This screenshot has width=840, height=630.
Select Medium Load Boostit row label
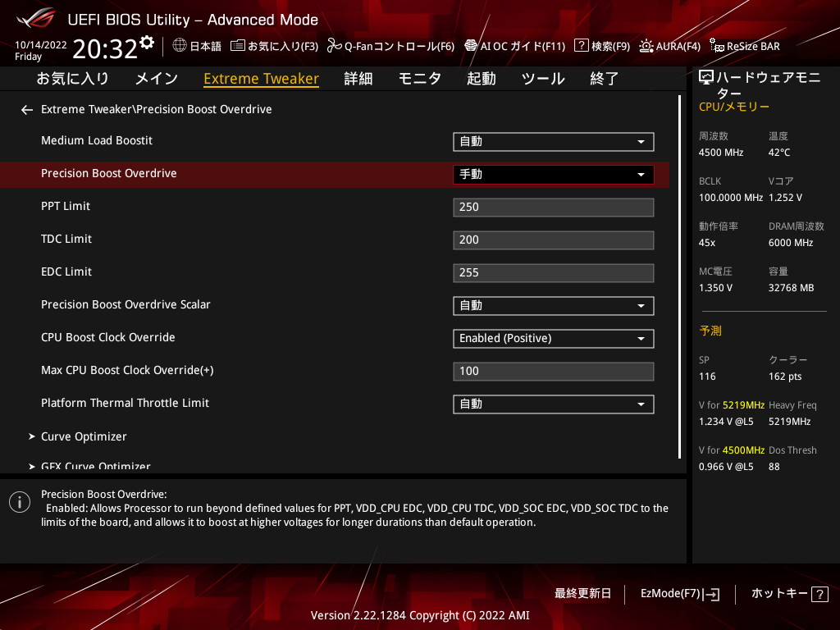(97, 141)
